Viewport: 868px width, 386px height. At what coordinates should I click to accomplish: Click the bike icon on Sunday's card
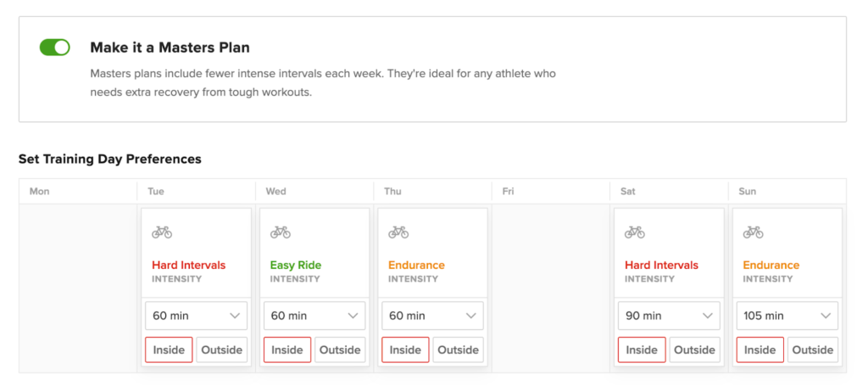[x=753, y=232]
